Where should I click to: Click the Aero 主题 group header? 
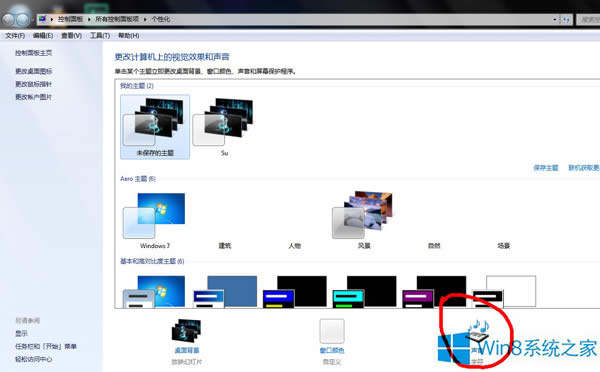coord(138,179)
